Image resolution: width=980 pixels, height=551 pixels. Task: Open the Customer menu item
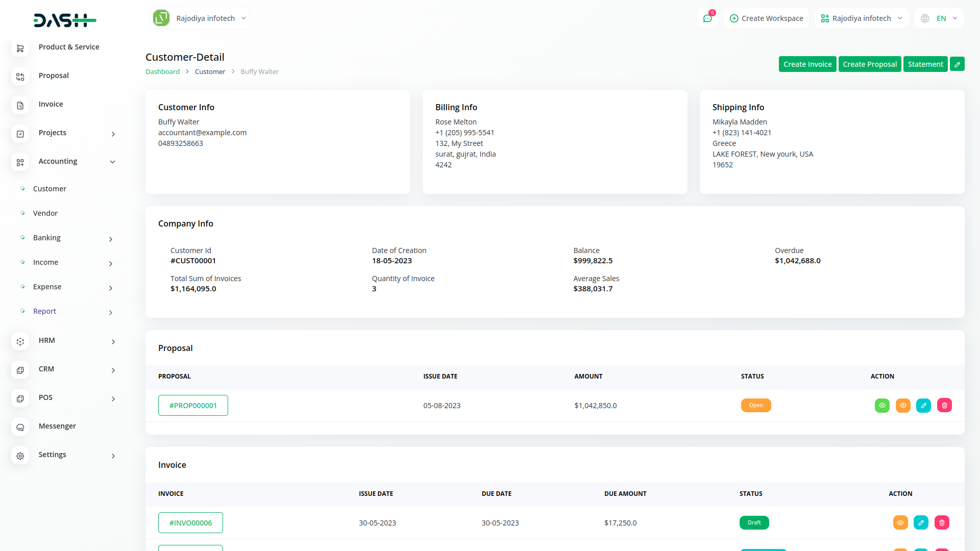coord(50,188)
